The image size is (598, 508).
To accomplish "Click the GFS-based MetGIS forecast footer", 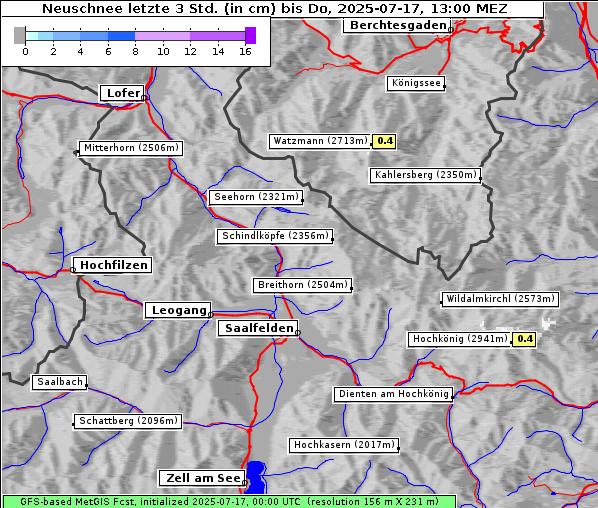I will click(x=229, y=502).
